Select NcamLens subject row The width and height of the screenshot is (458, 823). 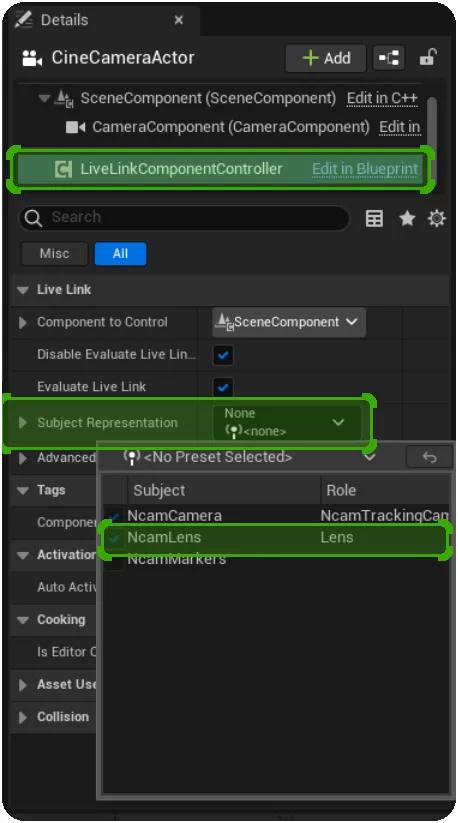click(276, 537)
